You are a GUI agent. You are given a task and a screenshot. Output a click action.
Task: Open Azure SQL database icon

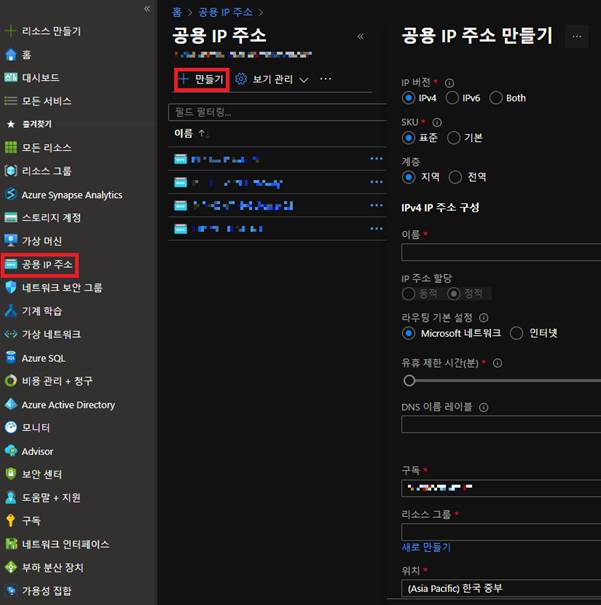pyautogui.click(x=11, y=358)
